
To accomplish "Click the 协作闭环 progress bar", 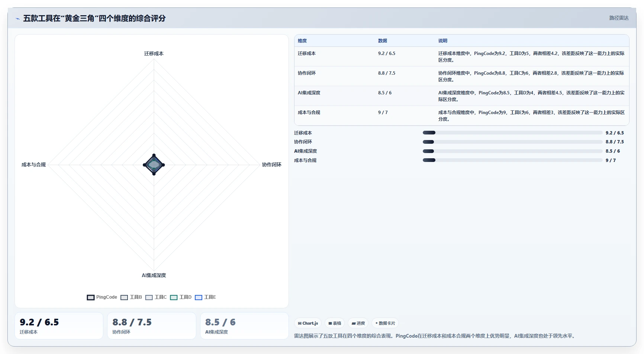I will point(513,142).
